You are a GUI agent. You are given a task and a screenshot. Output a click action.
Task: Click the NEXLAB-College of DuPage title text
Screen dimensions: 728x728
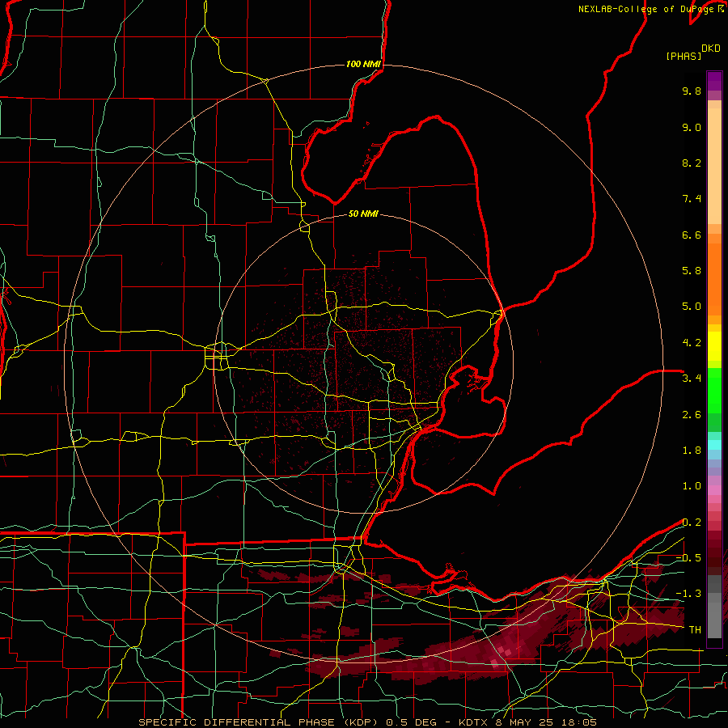click(x=645, y=9)
